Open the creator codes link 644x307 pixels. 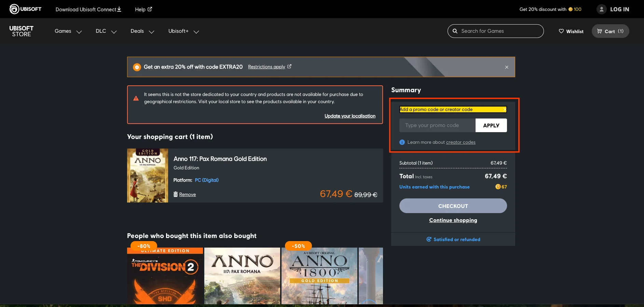[x=461, y=142]
